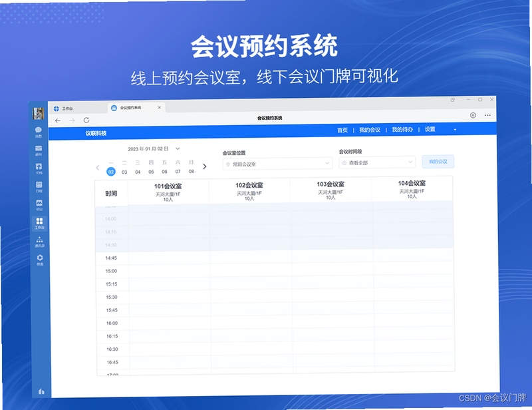Book the 104会议室 slot at 15:30

414,294
